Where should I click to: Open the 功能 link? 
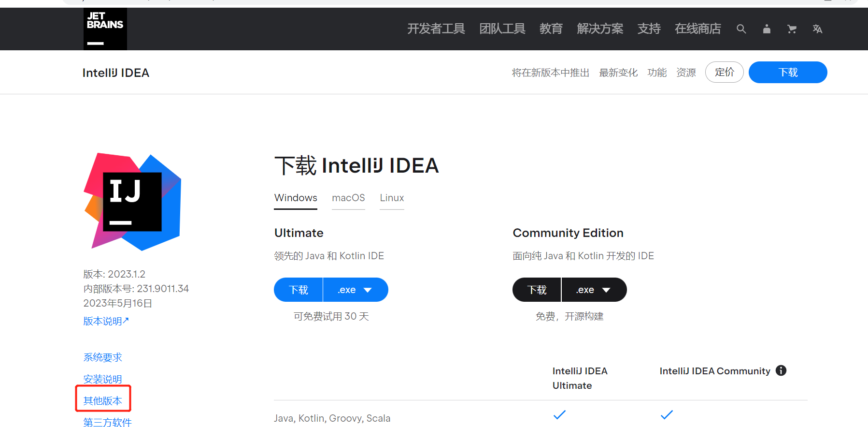(x=657, y=73)
